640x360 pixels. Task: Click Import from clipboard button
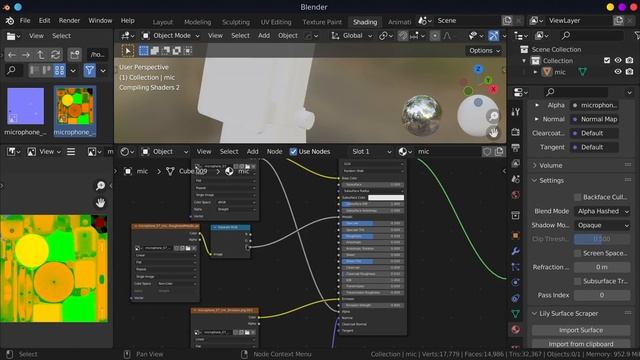click(x=581, y=344)
